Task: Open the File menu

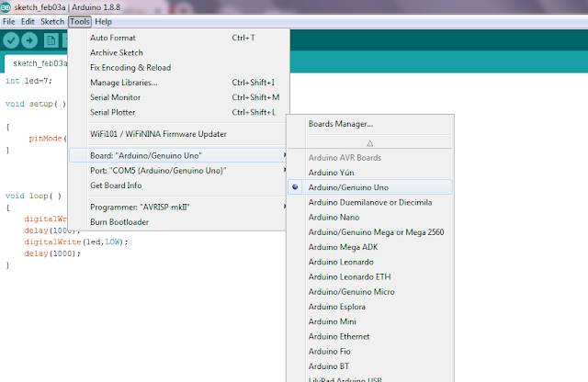Action: (8, 21)
